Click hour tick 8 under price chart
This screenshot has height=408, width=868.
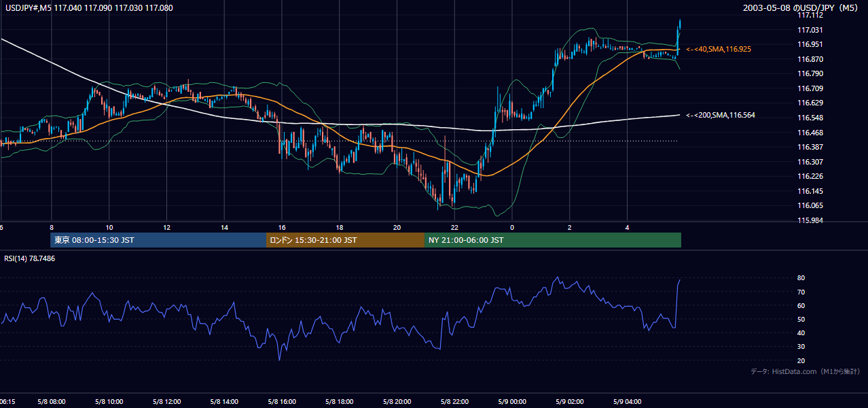[51, 228]
